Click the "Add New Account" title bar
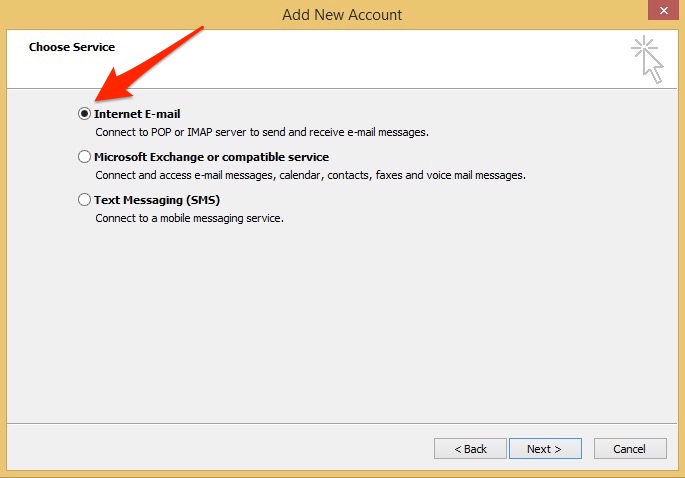Viewport: 685px width, 478px height. coord(342,13)
